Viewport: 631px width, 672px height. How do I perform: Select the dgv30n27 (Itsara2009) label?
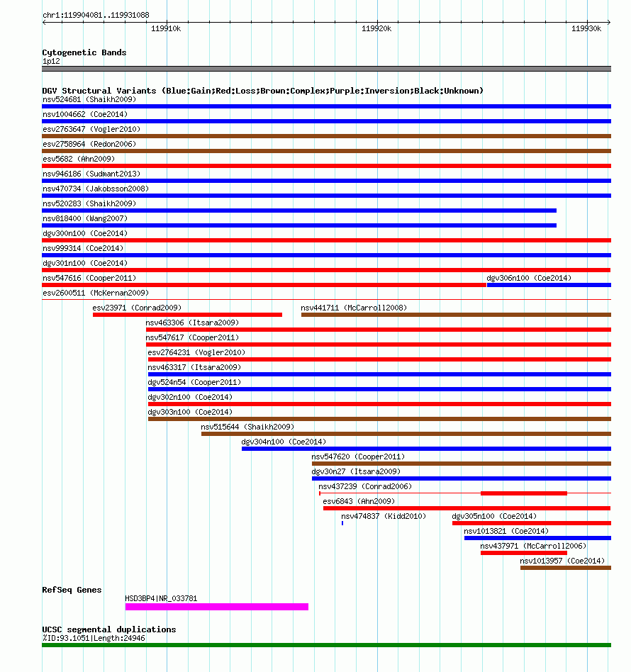tap(356, 472)
